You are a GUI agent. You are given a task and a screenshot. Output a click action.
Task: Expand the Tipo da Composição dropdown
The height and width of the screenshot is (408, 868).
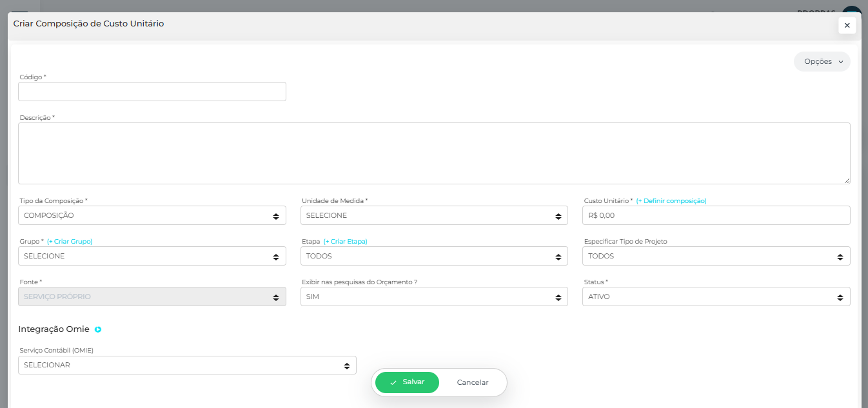152,215
